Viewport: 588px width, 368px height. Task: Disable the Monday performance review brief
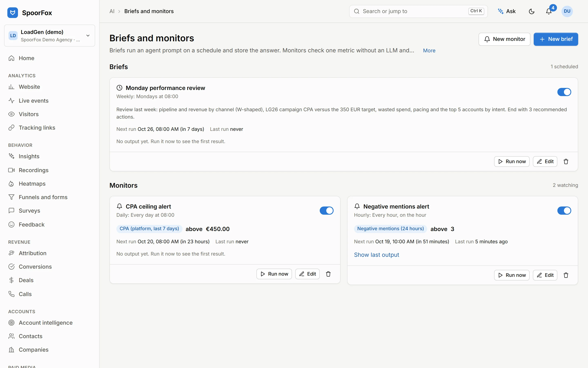564,92
